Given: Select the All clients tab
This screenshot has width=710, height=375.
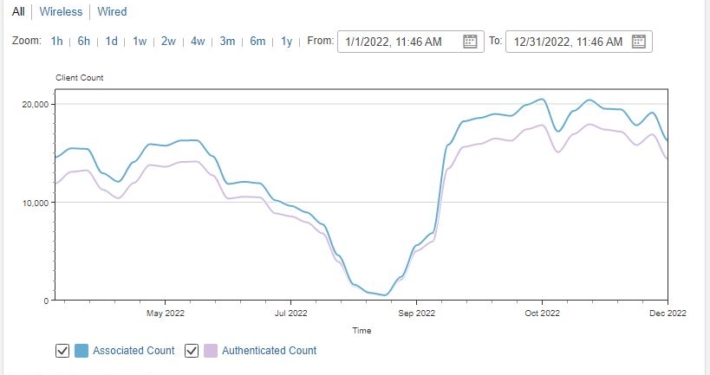Looking at the screenshot, I should click(x=18, y=12).
